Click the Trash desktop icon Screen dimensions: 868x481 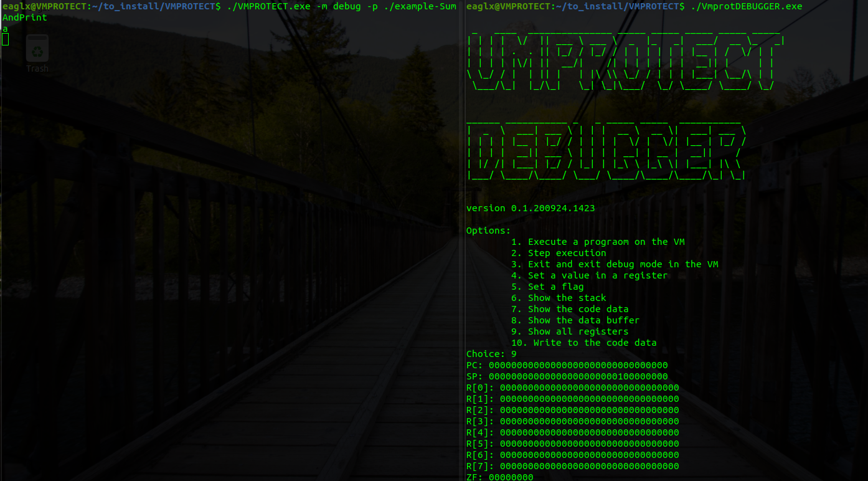pyautogui.click(x=37, y=54)
